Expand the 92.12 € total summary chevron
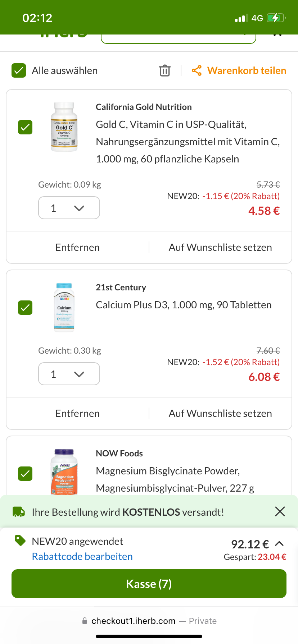This screenshot has width=298, height=644. [280, 544]
